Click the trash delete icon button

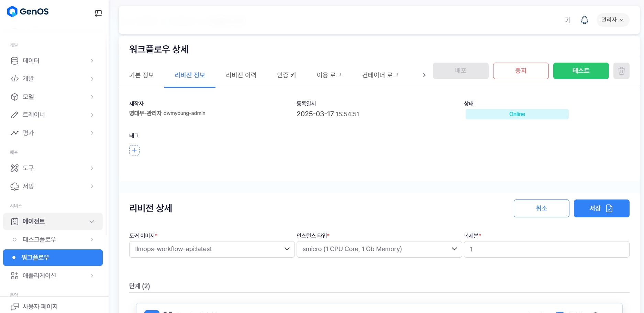click(621, 71)
